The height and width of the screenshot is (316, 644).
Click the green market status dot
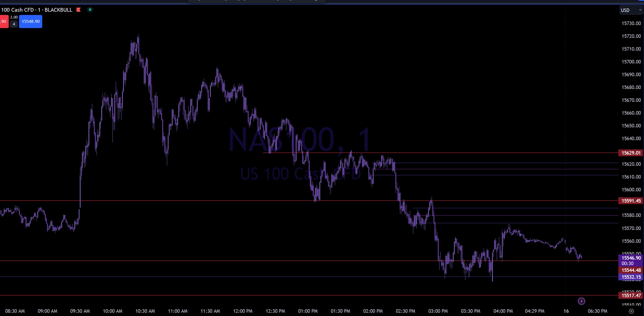(x=90, y=10)
